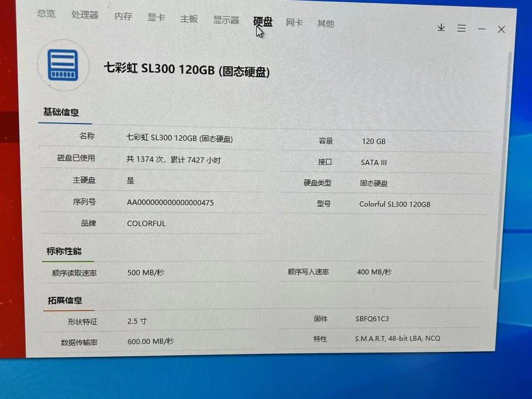The image size is (532, 399).
Task: Click the export/download report icon
Action: (441, 28)
